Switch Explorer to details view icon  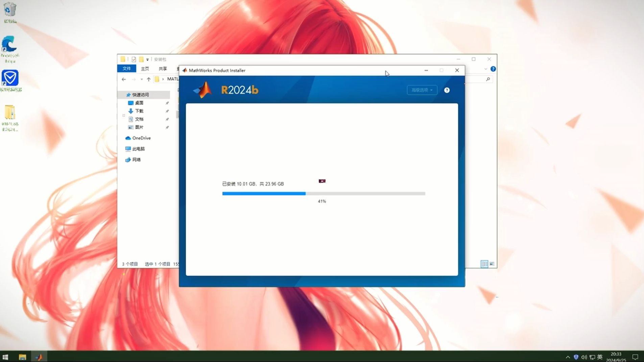click(x=484, y=264)
